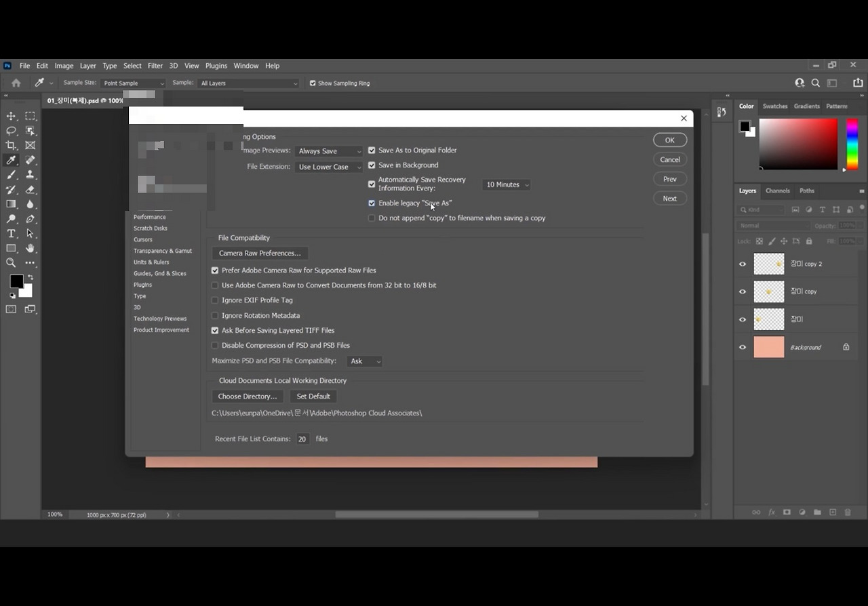The image size is (868, 606).
Task: Select the Path Selection arrow tool
Action: pyautogui.click(x=31, y=234)
